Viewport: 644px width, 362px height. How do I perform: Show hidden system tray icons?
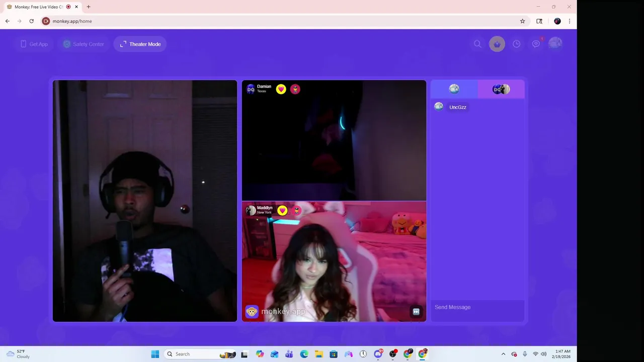(503, 354)
